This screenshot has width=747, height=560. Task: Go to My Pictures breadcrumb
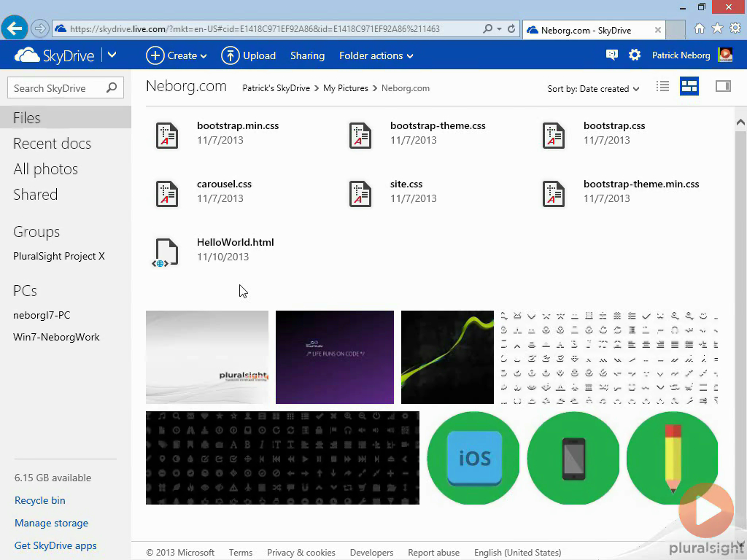coord(345,88)
